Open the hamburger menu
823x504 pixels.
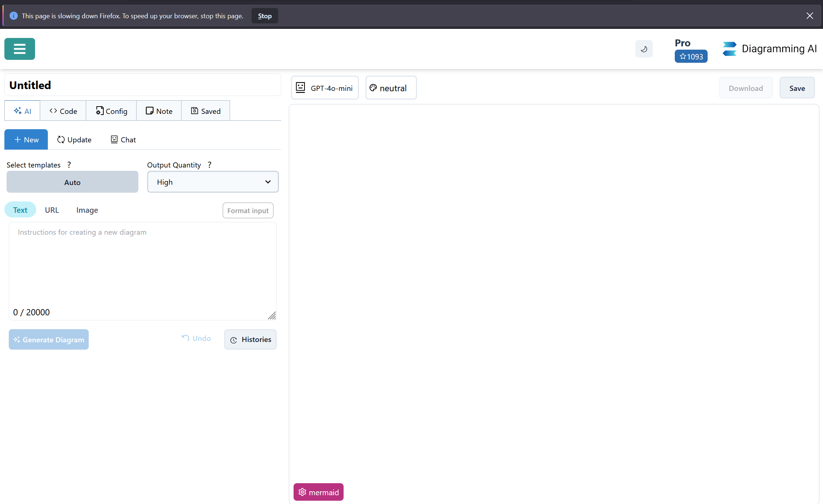[20, 49]
